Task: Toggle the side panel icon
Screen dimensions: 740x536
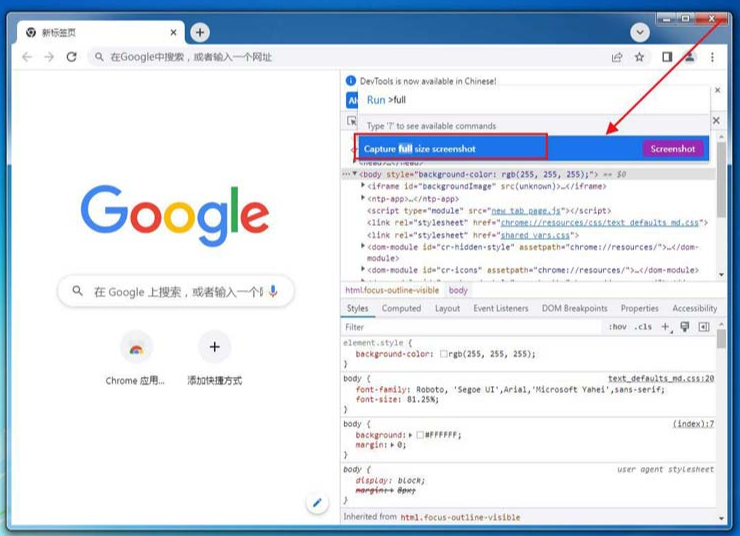Action: click(667, 57)
